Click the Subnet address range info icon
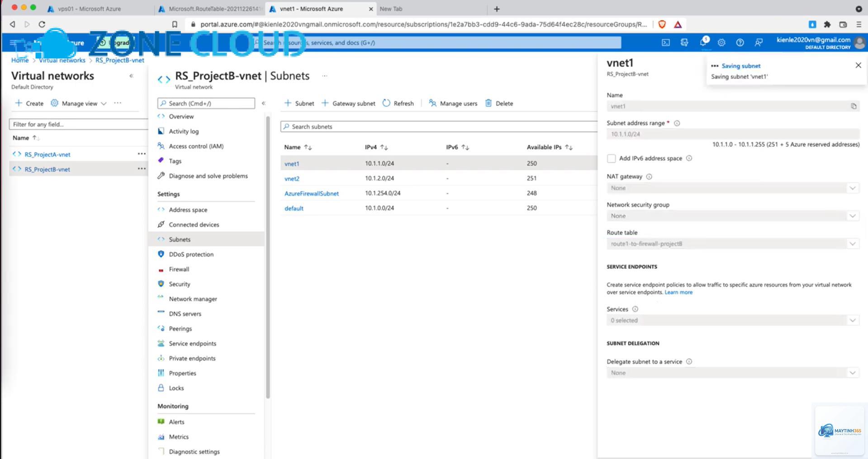The width and height of the screenshot is (868, 459). (677, 123)
